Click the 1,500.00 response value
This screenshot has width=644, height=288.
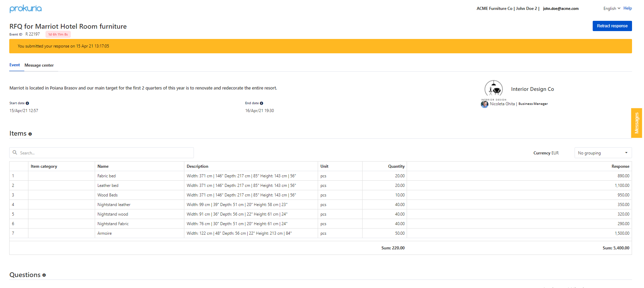tap(622, 233)
